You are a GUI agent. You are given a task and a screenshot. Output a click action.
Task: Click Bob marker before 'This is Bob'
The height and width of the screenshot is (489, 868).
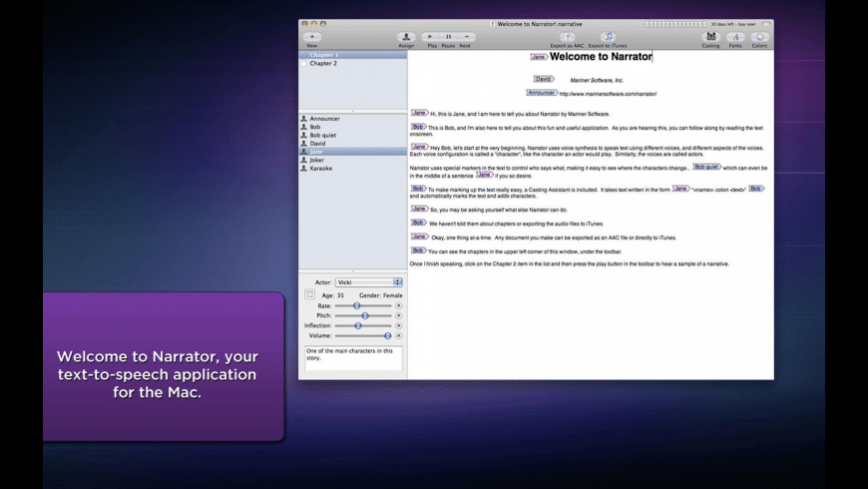[x=418, y=127]
